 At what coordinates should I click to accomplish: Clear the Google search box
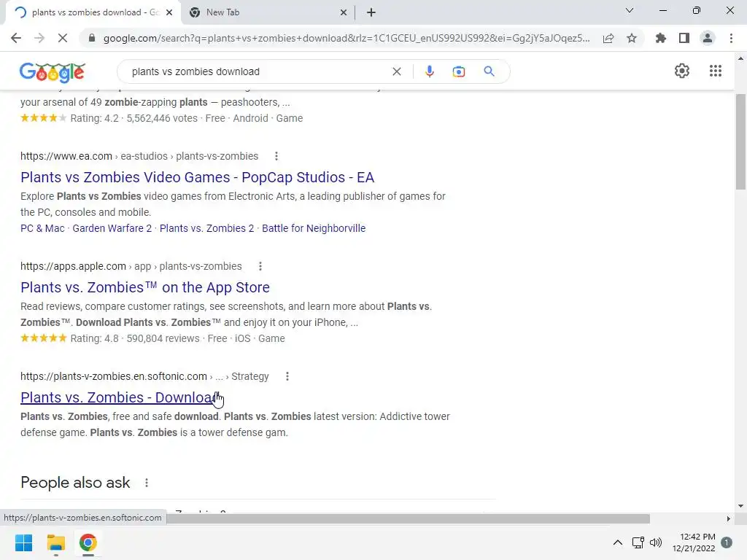396,71
